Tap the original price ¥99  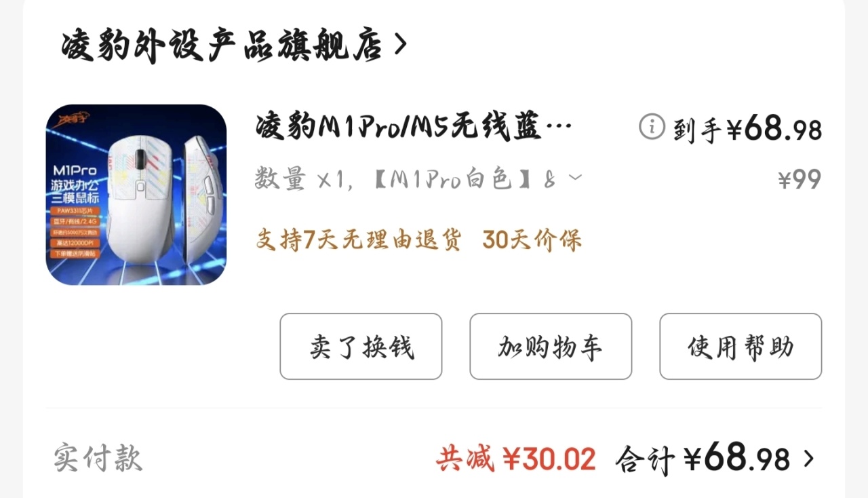point(799,180)
